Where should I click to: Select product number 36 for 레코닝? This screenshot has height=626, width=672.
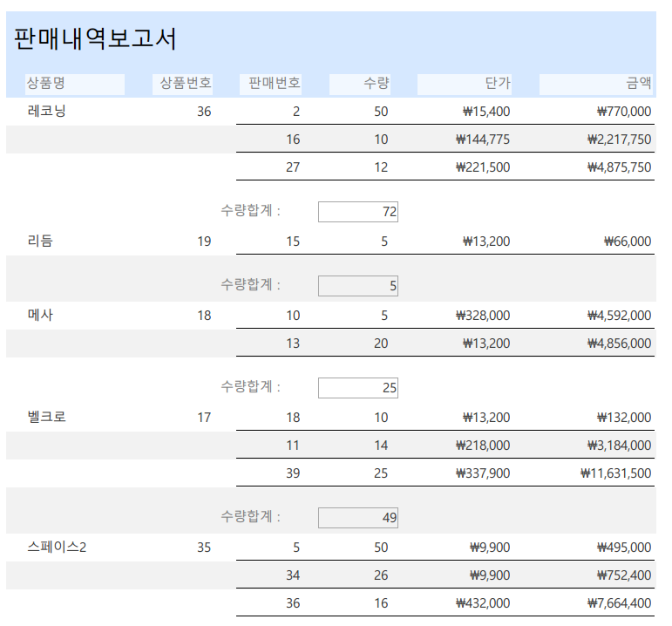pos(204,112)
